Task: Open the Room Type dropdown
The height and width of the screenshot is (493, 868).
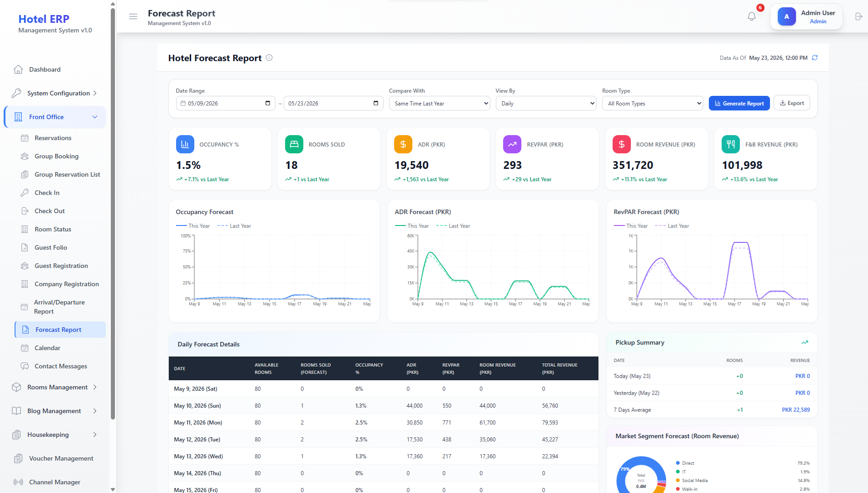Action: [x=653, y=104]
